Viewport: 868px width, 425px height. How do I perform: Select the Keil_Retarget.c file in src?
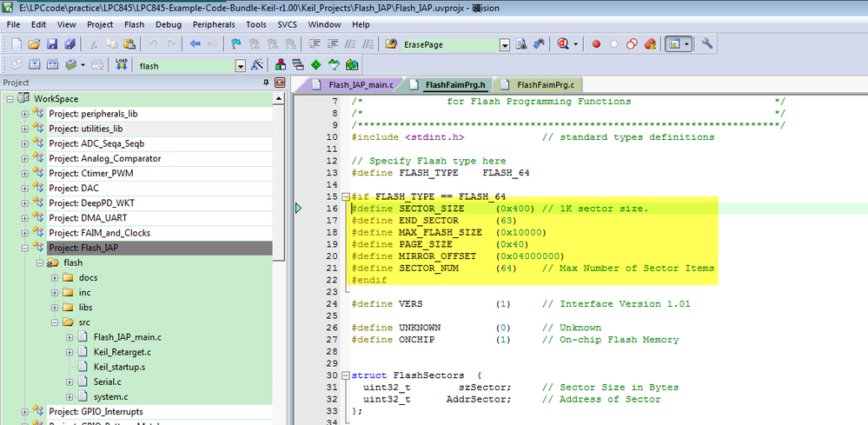point(122,352)
